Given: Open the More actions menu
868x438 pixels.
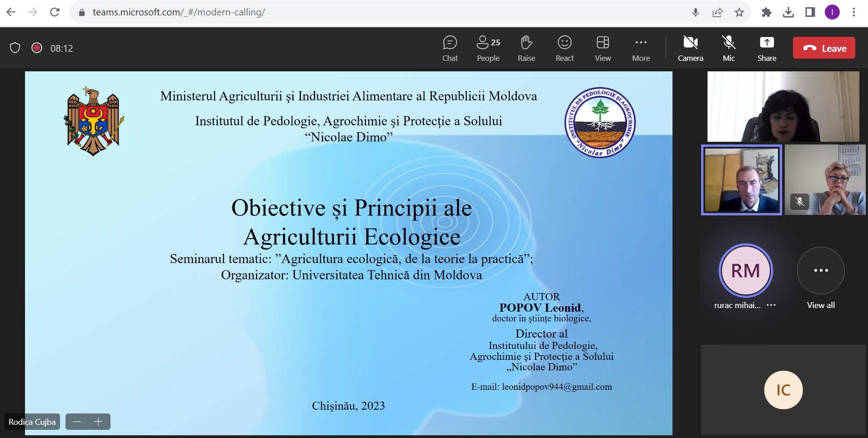Looking at the screenshot, I should (641, 48).
